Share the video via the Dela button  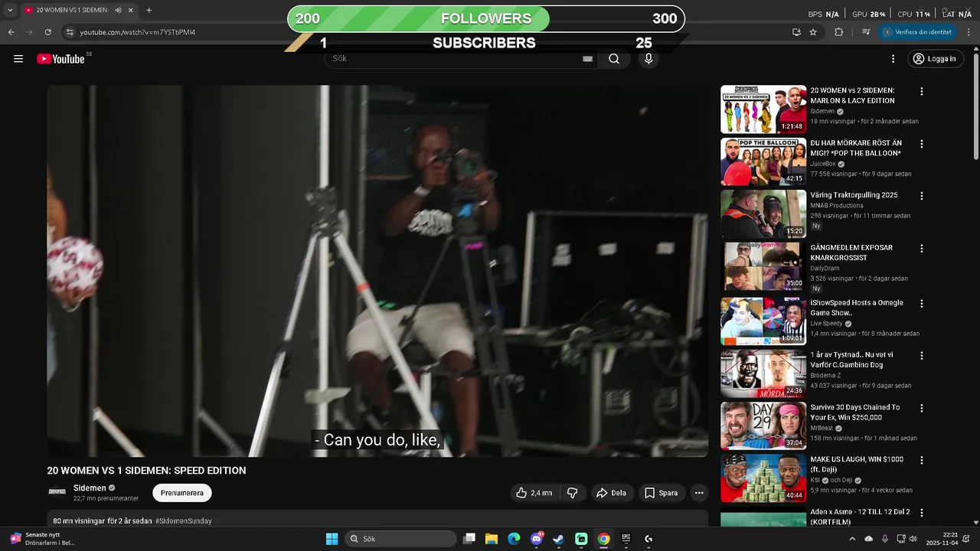click(612, 493)
